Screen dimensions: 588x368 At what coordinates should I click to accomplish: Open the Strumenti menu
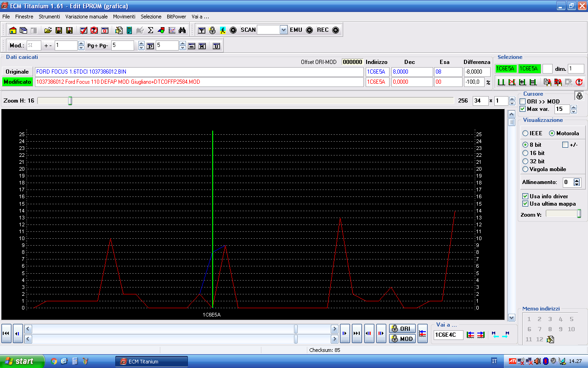[x=49, y=17]
